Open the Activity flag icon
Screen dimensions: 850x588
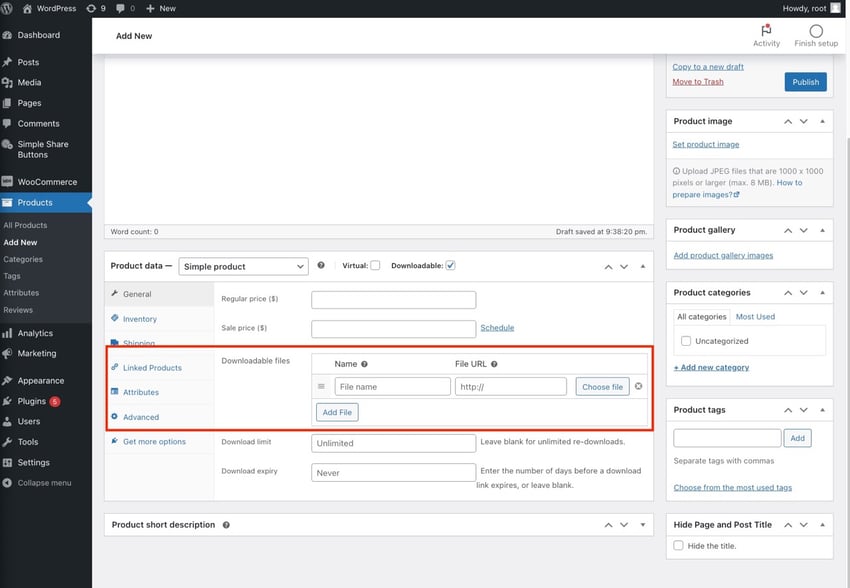(x=766, y=30)
